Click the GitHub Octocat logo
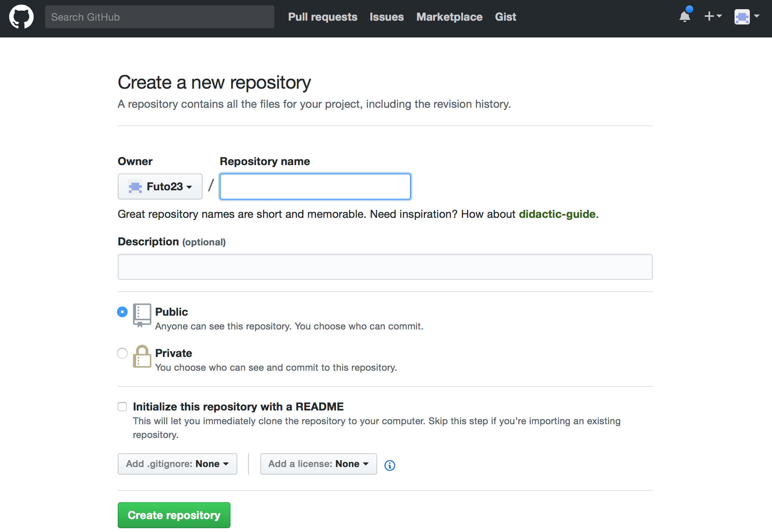 pos(21,17)
